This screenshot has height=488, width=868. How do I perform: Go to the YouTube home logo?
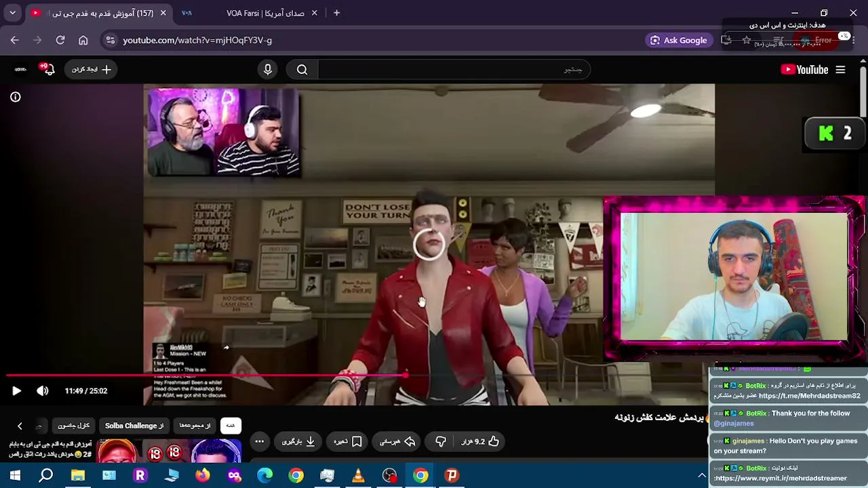click(x=804, y=69)
